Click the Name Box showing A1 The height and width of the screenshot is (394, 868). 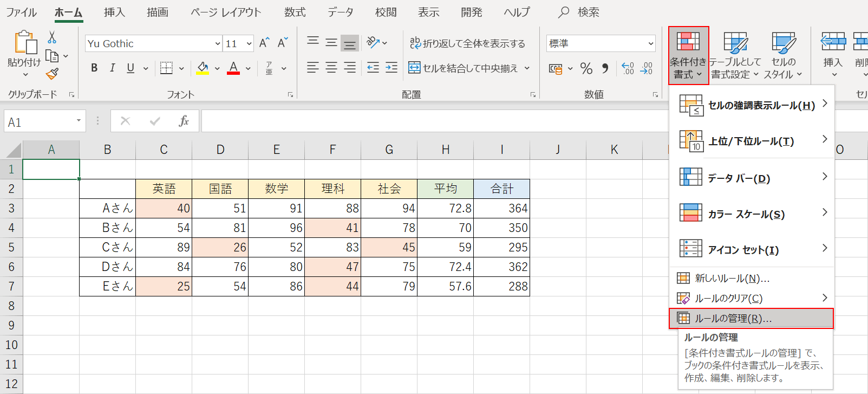coord(44,121)
